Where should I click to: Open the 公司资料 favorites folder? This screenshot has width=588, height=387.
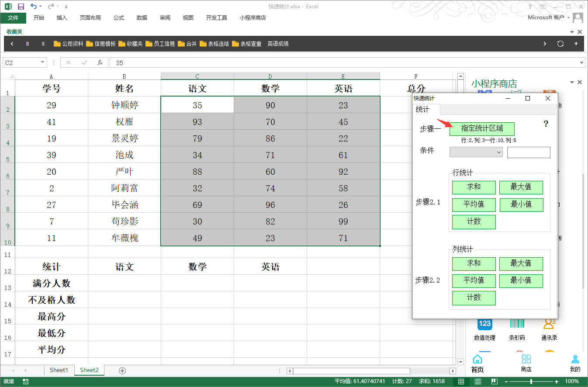[69, 44]
